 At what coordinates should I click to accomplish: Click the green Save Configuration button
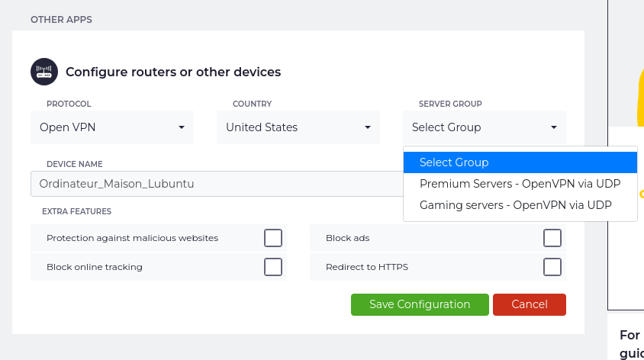[420, 304]
